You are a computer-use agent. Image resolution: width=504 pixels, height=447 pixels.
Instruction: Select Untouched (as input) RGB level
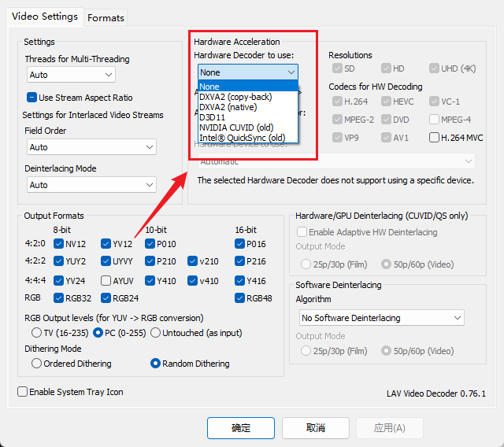155,332
